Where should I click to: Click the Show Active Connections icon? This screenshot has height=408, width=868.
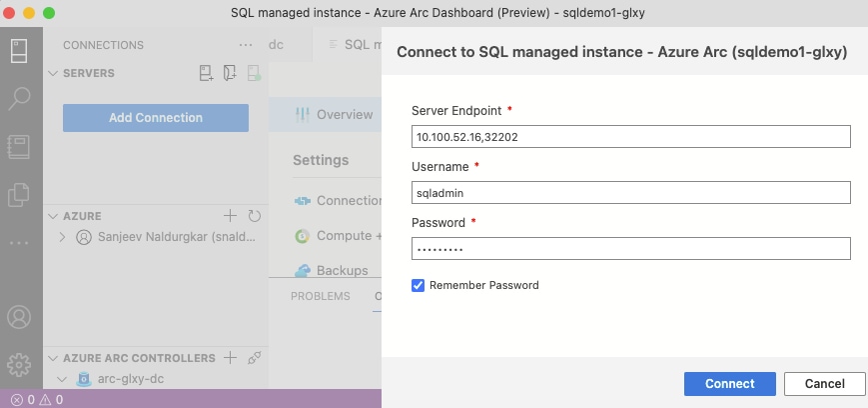(254, 73)
